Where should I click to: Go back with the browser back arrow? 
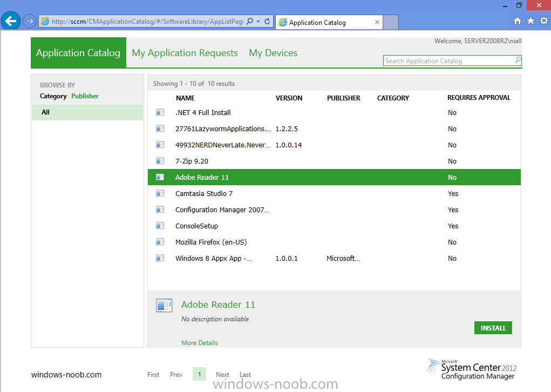pyautogui.click(x=11, y=21)
